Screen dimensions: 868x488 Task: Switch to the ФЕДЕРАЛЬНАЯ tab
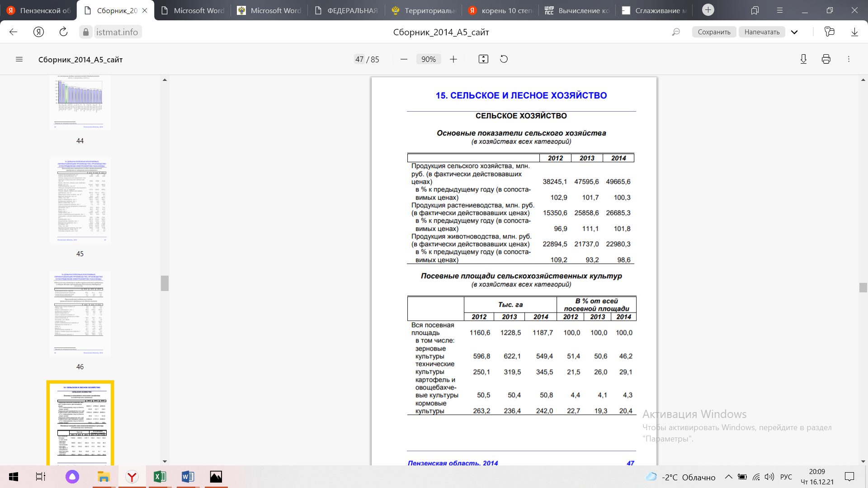point(346,10)
